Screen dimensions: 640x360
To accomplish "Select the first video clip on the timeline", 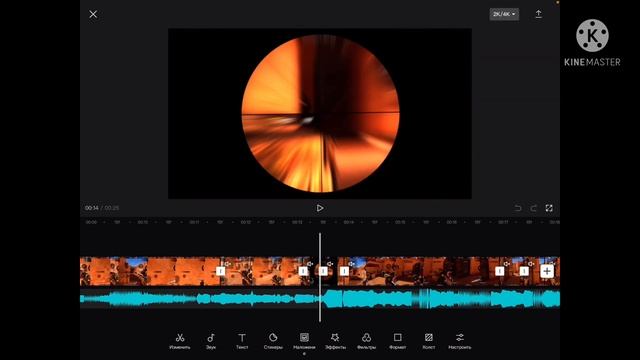I will (150, 271).
